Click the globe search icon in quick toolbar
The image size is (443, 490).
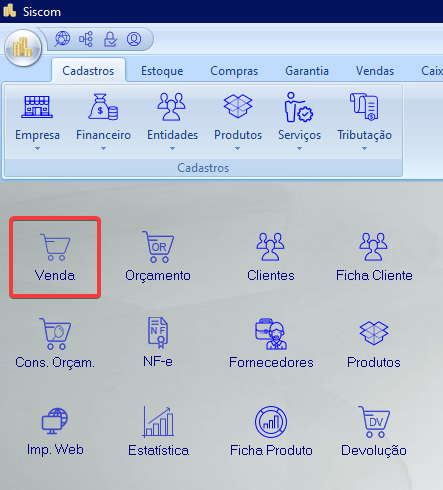click(x=62, y=39)
